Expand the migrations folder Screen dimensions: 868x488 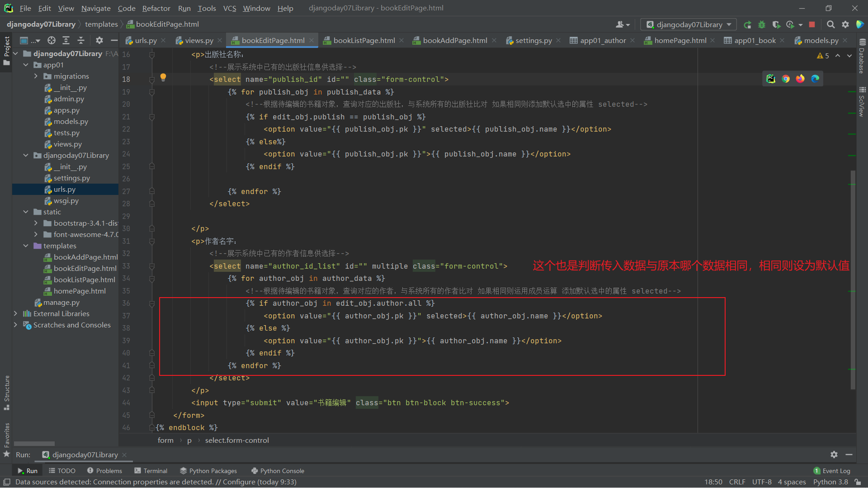(36, 76)
